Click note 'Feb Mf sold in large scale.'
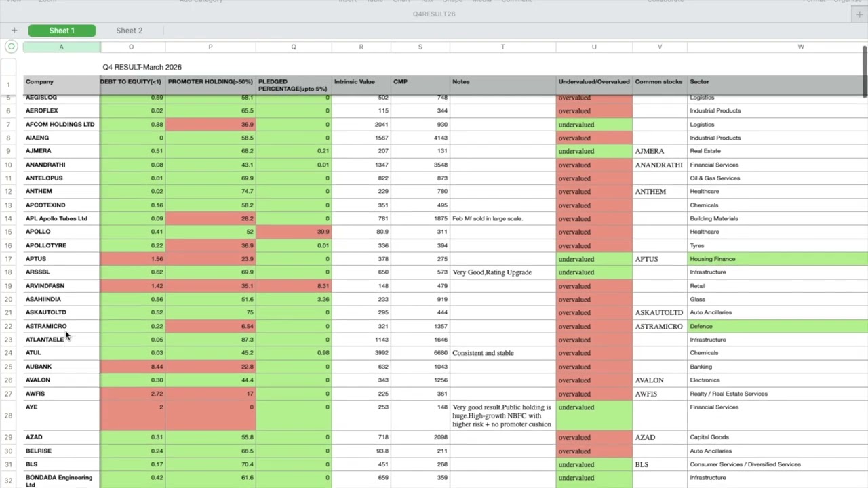Viewport: 868px width, 488px height. point(502,218)
